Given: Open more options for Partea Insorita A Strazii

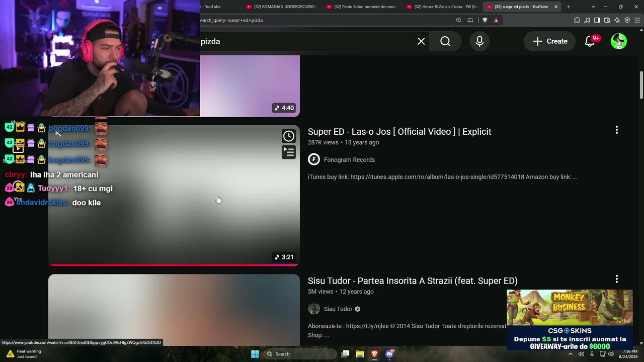Looking at the screenshot, I should (x=617, y=279).
